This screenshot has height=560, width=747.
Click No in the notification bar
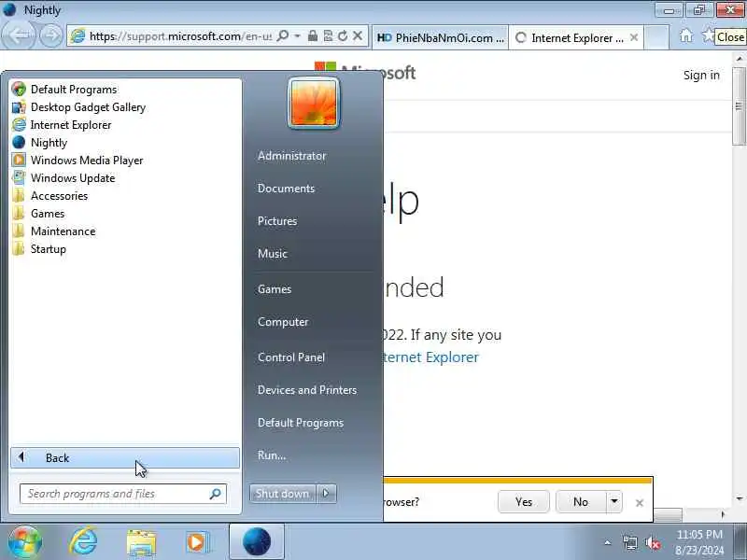coord(581,502)
